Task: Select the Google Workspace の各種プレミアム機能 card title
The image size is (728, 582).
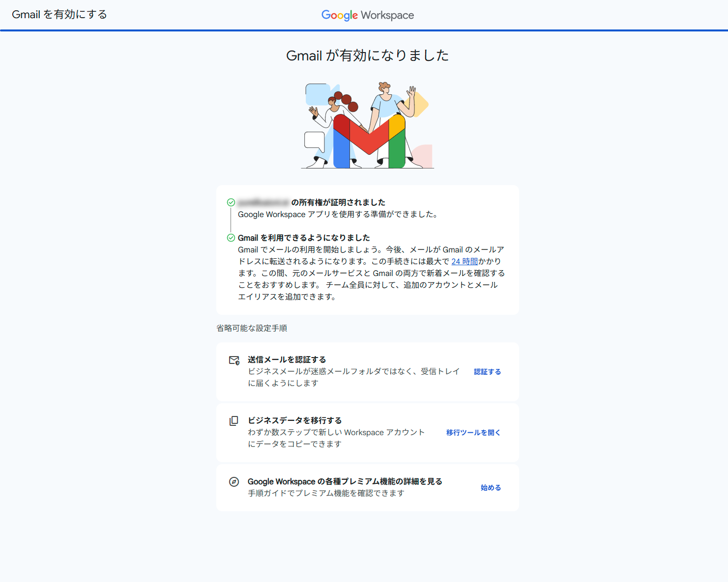Action: (345, 481)
